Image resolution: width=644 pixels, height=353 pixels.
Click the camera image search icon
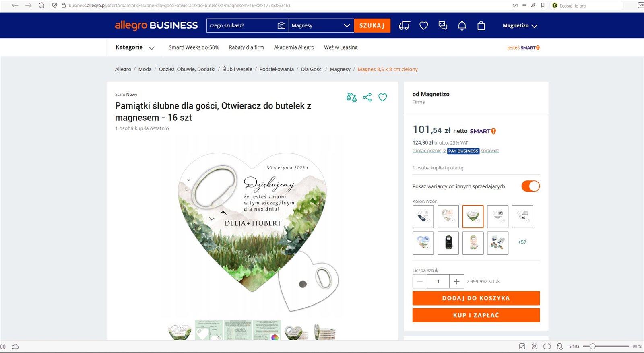pos(281,25)
